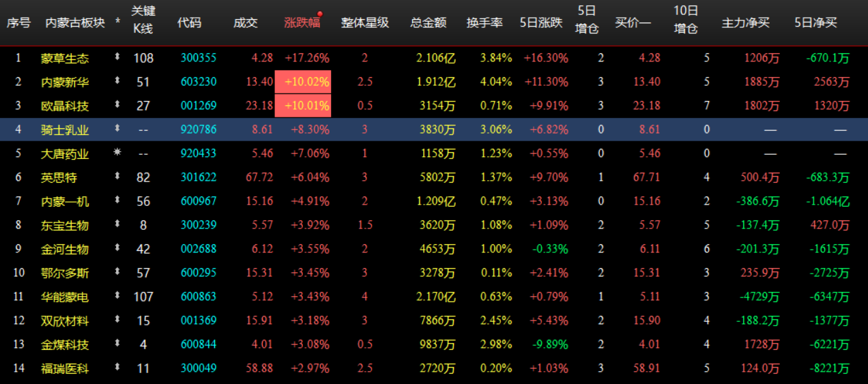Screen dimensions: 868x384
Task: Click the marker icon beside 双欣材料
Action: click(x=117, y=320)
